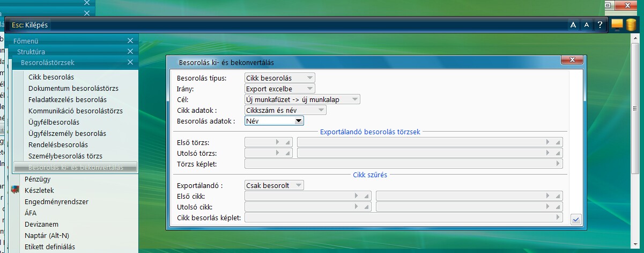Click the Cikk besorlás képlet field
This screenshot has height=253, width=644.
point(404,218)
